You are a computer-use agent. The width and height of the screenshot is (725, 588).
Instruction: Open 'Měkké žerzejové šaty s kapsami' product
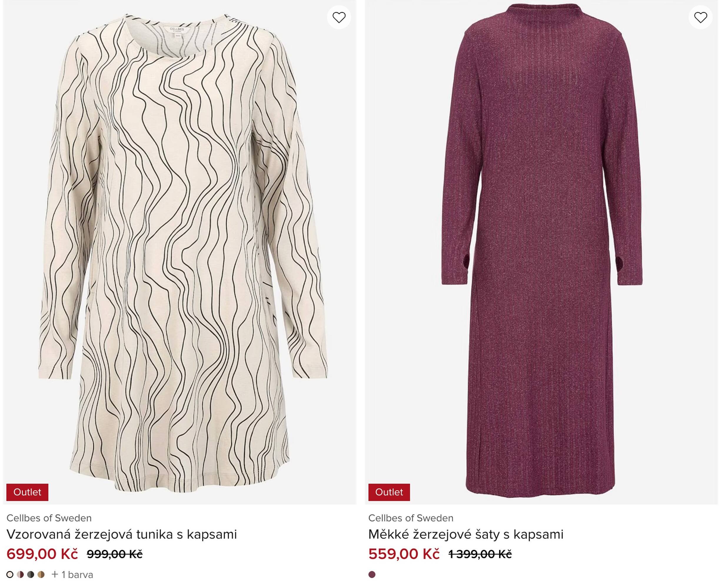[x=466, y=534]
